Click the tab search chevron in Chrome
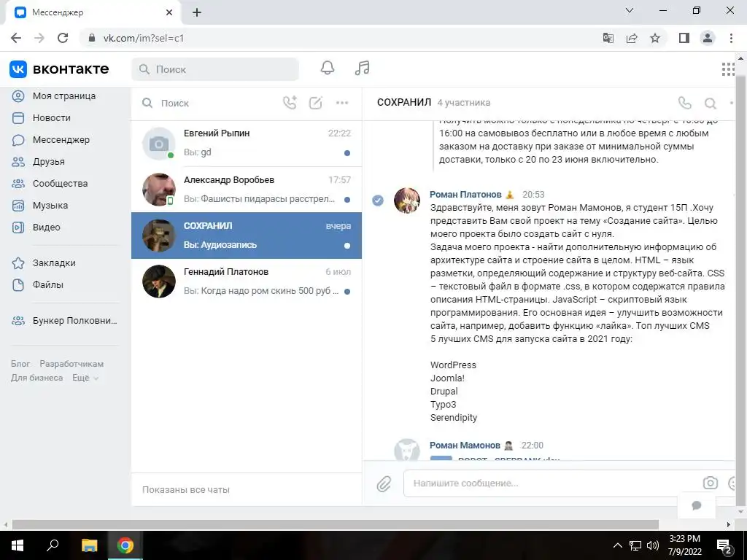Viewport: 747px width, 560px height. [630, 10]
